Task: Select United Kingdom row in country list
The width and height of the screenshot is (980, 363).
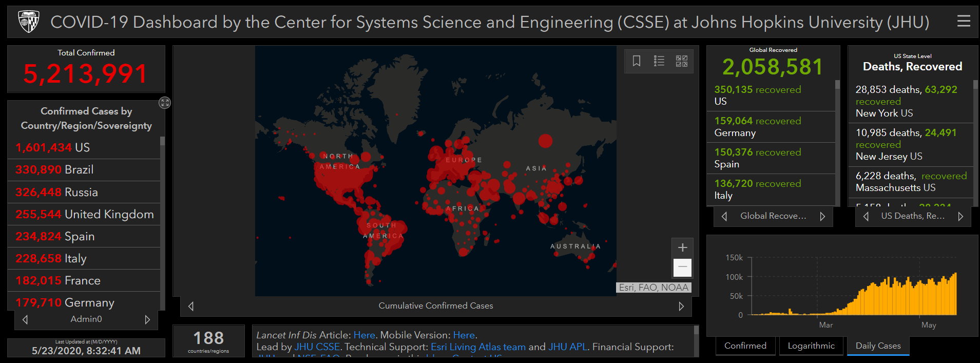Action: click(84, 214)
